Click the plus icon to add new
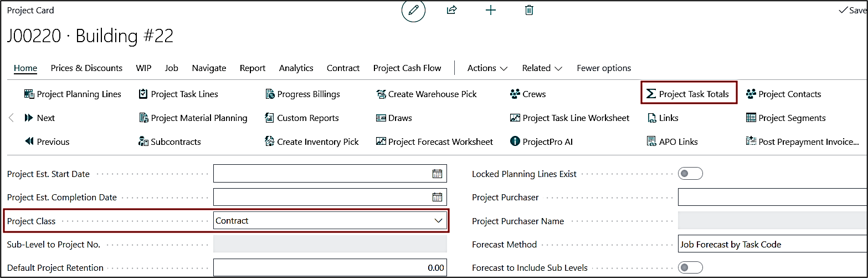Image resolution: width=868 pixels, height=278 pixels. (490, 11)
